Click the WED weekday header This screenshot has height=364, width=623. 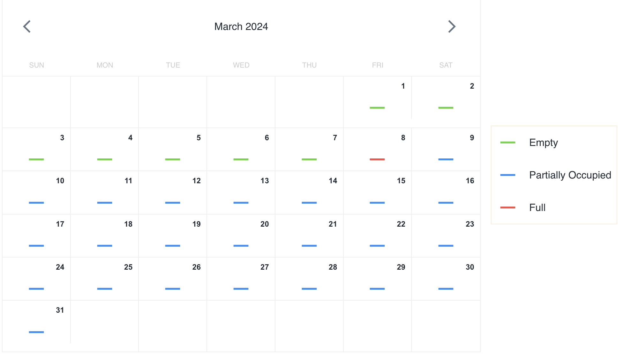[x=241, y=65]
